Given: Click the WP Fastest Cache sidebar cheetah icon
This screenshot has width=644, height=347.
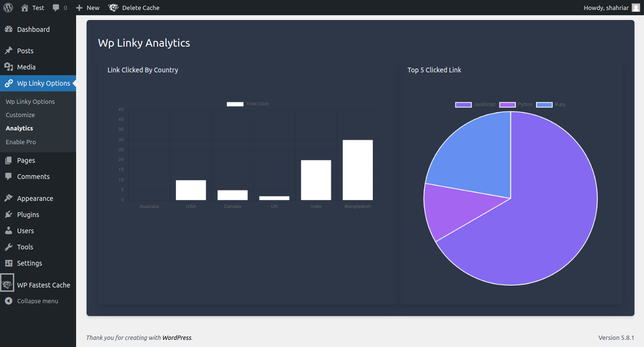Looking at the screenshot, I should pyautogui.click(x=7, y=285).
